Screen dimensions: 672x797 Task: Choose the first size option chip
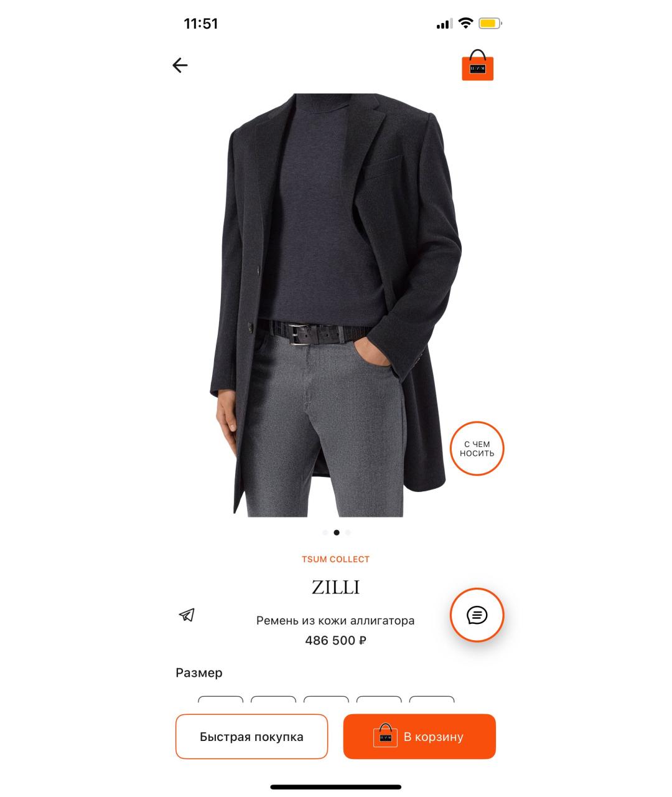click(x=220, y=699)
